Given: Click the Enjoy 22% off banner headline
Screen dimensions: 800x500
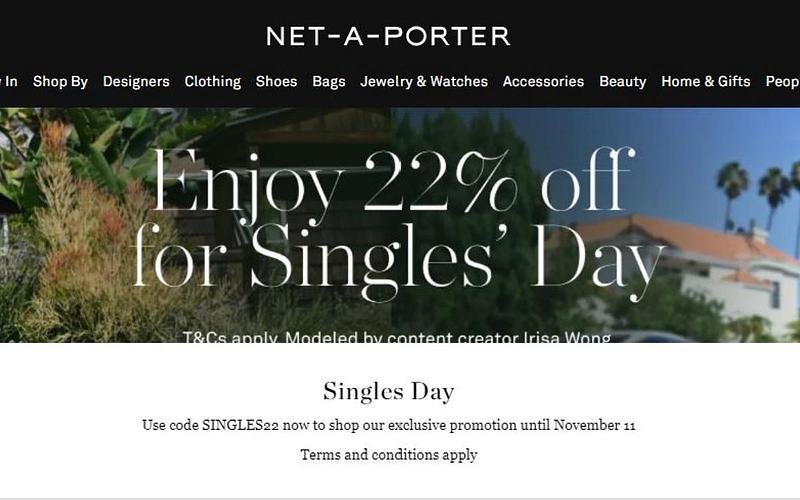Looking at the screenshot, I should 394,182.
